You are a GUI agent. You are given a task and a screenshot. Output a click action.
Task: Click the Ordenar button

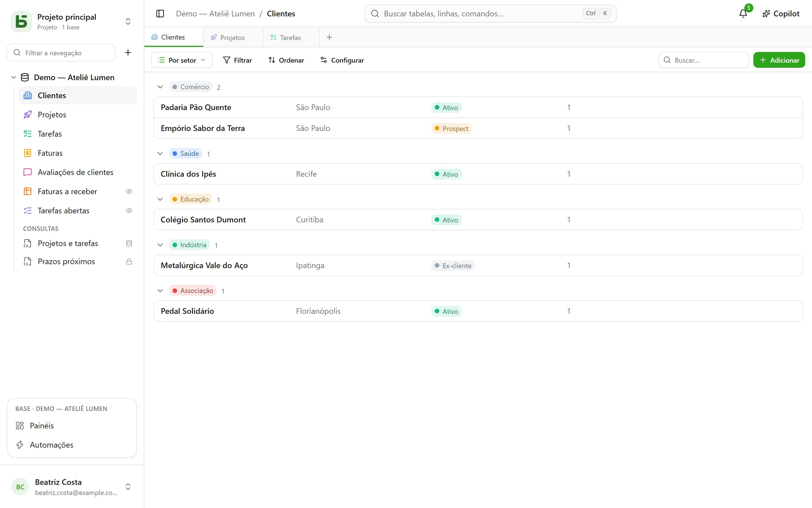(286, 60)
